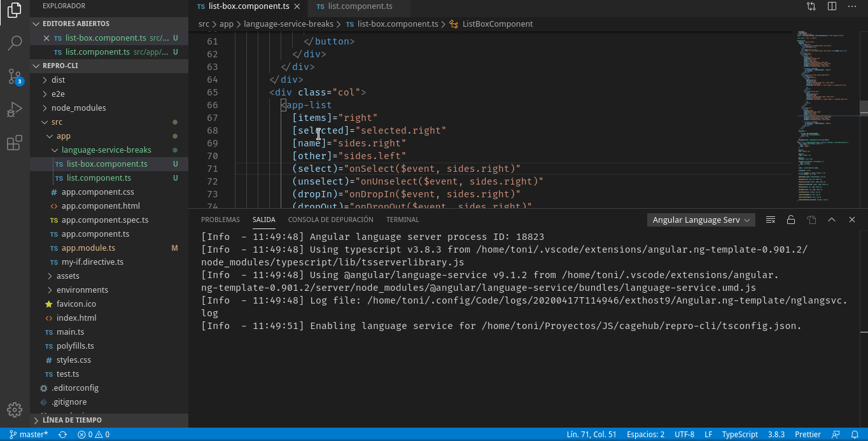Open the Manage gear icon
The image size is (868, 441).
(x=15, y=410)
